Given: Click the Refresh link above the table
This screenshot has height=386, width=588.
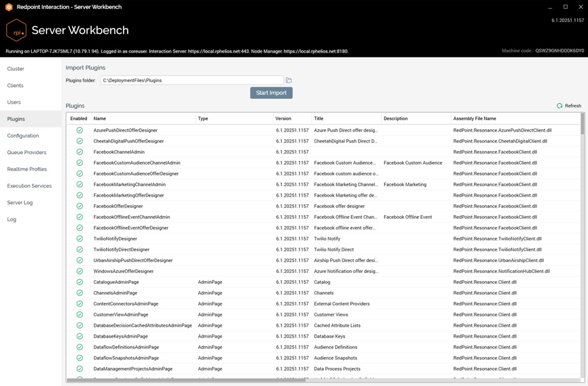Looking at the screenshot, I should [x=572, y=106].
